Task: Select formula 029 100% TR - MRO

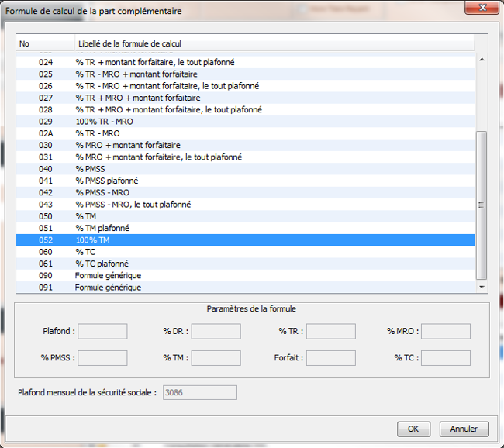Action: click(x=104, y=122)
